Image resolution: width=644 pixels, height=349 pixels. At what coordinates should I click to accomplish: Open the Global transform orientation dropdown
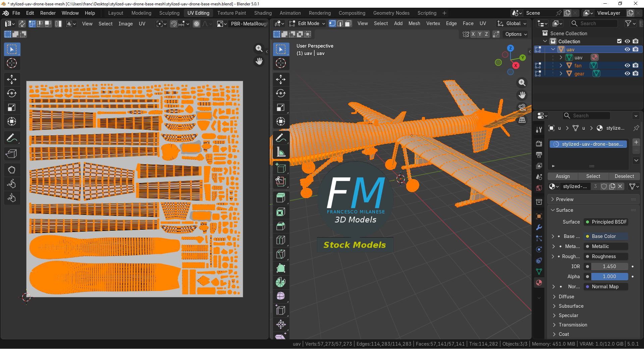click(512, 23)
